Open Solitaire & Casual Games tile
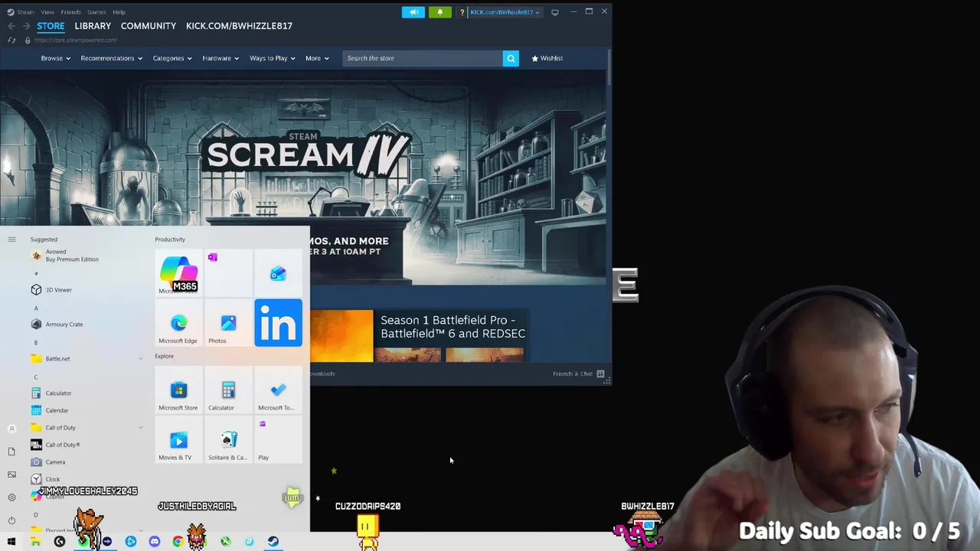This screenshot has height=551, width=980. coord(228,440)
